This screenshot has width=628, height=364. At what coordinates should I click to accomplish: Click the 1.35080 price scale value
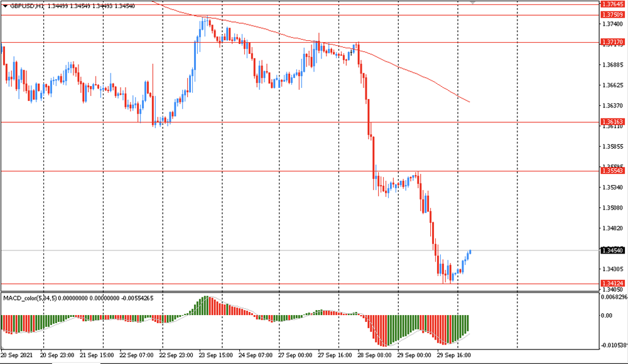point(613,208)
